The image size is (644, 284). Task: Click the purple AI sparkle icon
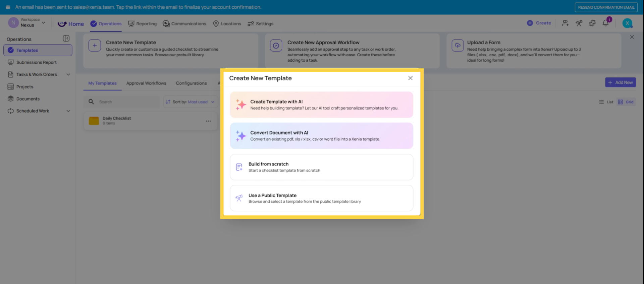241,136
